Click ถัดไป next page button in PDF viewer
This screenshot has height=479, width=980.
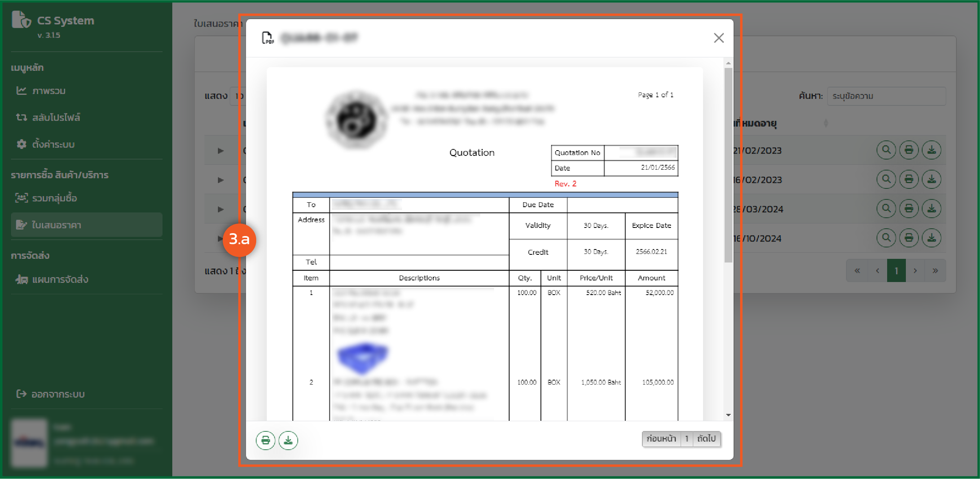(x=707, y=439)
